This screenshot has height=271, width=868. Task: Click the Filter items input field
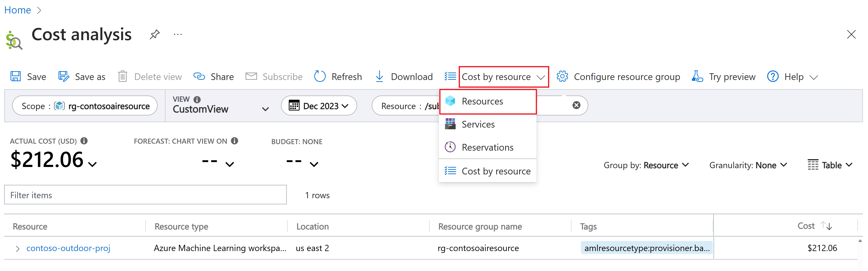(x=145, y=195)
